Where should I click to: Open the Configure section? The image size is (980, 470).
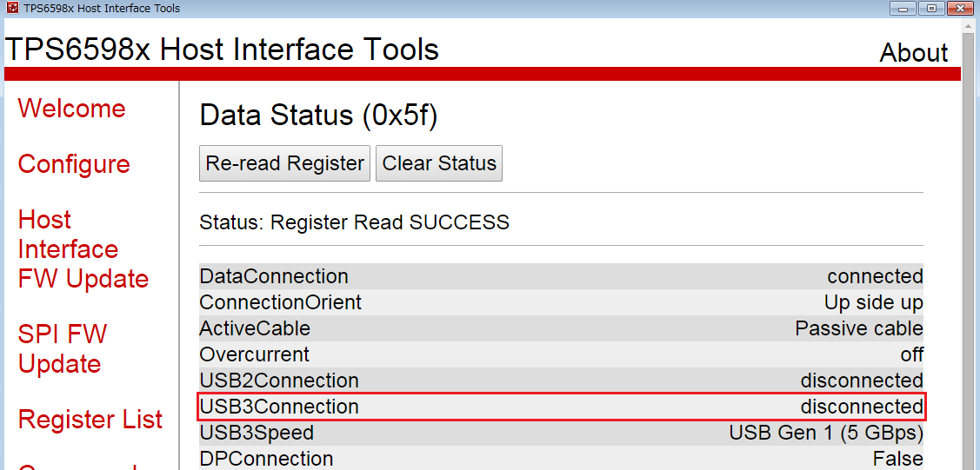coord(75,164)
